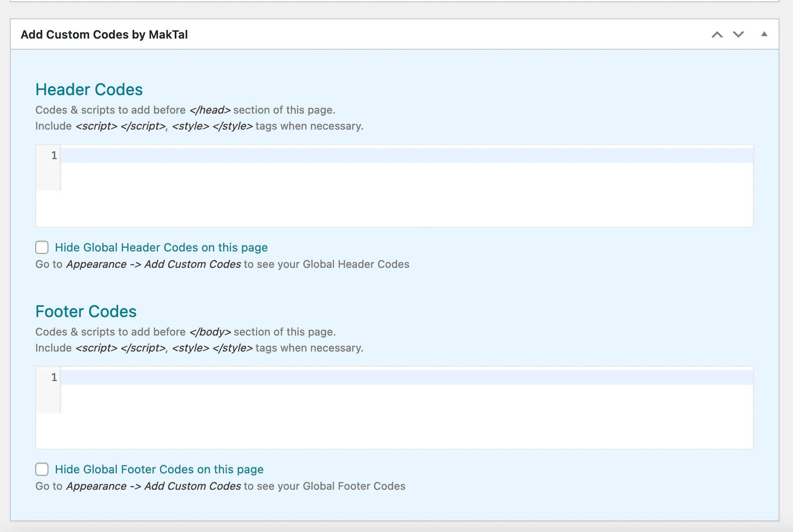Click the '</body>' description text
Image resolution: width=793 pixels, height=532 pixels.
click(210, 332)
